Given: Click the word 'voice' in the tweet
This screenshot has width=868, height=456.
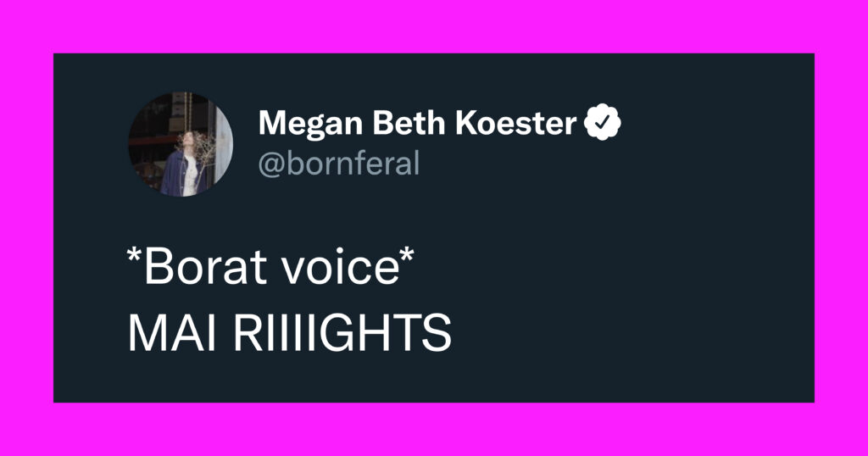Looking at the screenshot, I should tap(340, 268).
